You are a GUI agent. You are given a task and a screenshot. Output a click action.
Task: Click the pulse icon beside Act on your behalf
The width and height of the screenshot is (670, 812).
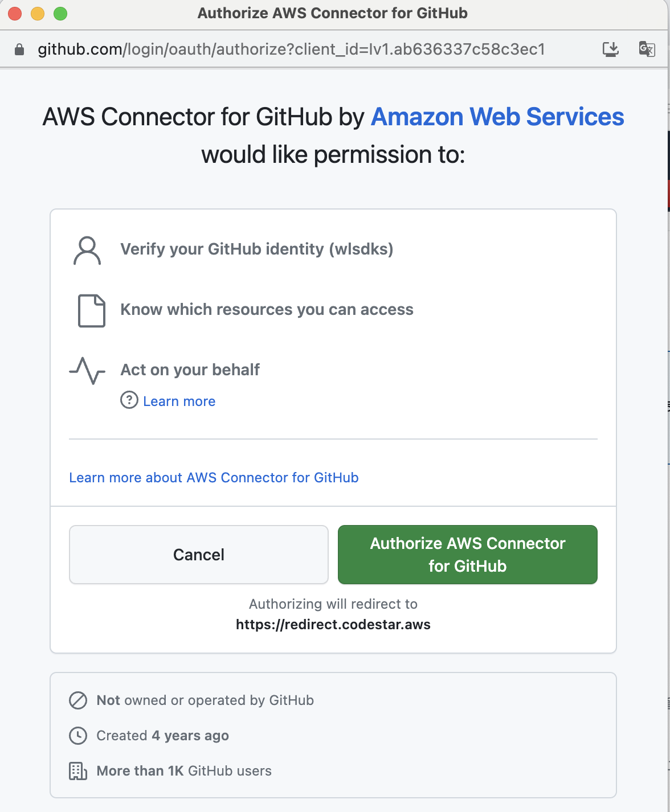[x=87, y=370]
